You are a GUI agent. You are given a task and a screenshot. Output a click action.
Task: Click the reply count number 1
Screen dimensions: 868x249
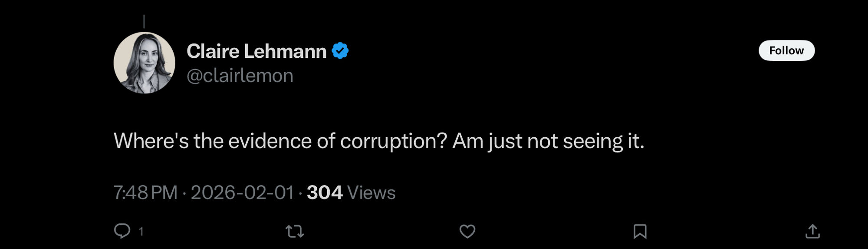[141, 231]
